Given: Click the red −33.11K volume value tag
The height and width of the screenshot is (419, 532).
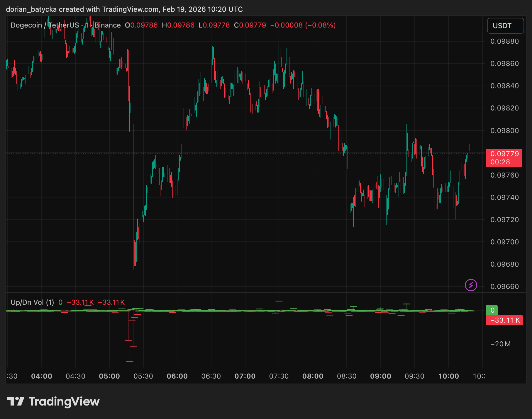Looking at the screenshot, I should tap(504, 320).
